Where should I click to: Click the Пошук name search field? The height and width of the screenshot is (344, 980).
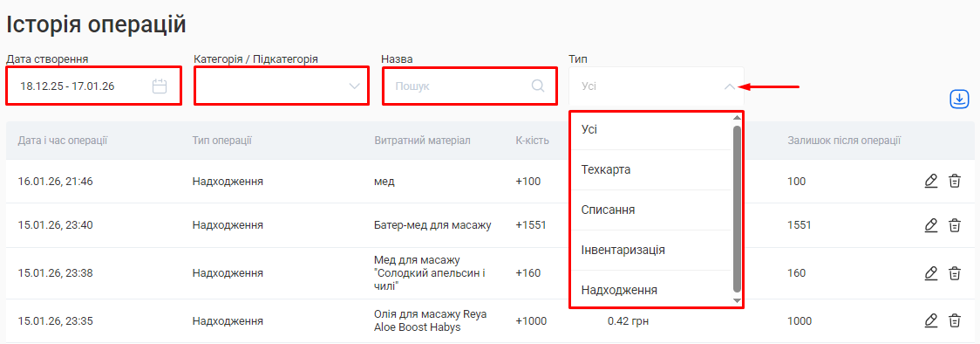(x=469, y=86)
